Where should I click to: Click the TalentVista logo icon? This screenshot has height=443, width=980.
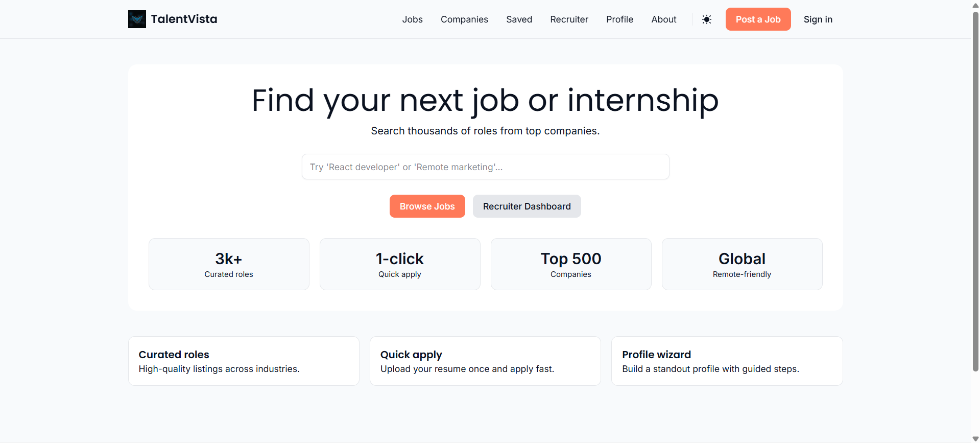click(x=136, y=19)
